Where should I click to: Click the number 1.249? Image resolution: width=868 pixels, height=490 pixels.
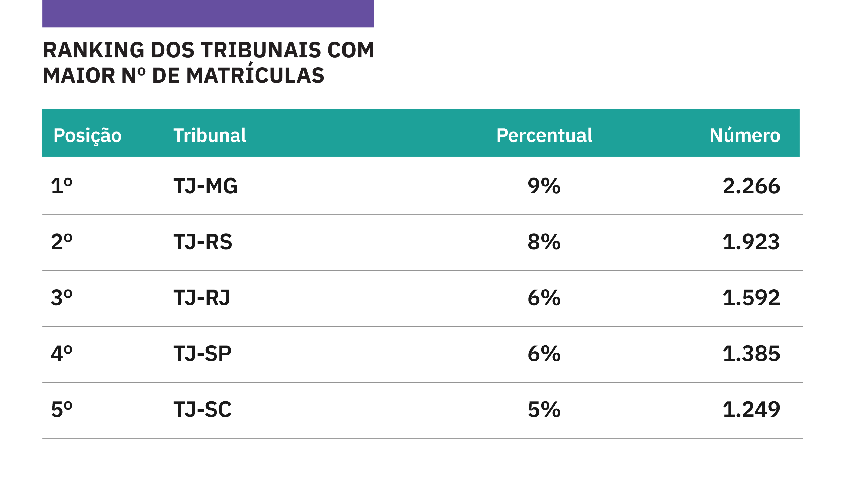pyautogui.click(x=751, y=409)
